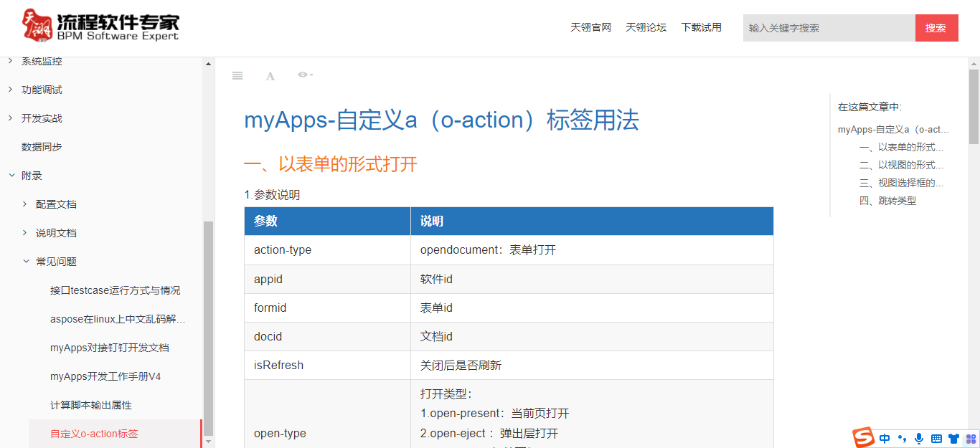
Task: Click the formid table cell
Action: tap(327, 308)
